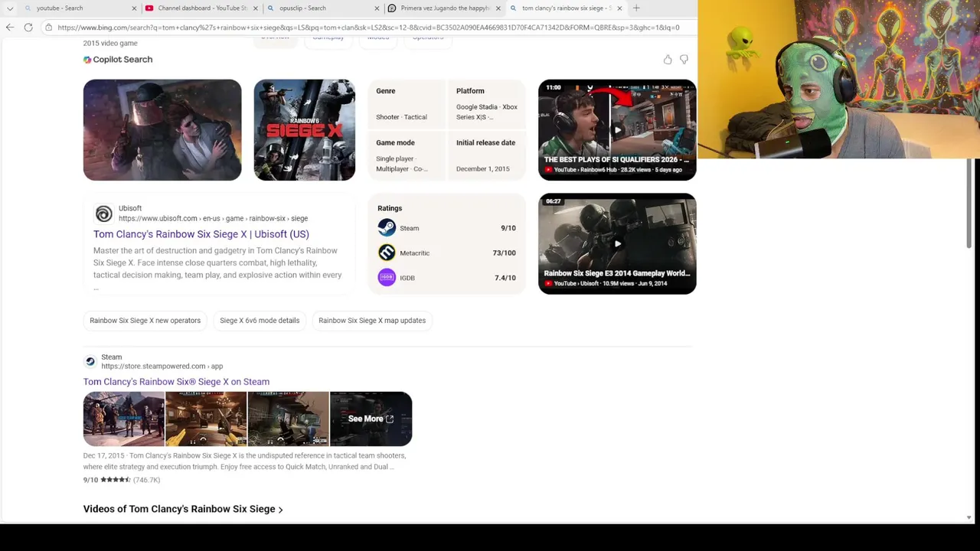980x551 pixels.
Task: Open the operator hostage rescue image
Action: pos(162,130)
